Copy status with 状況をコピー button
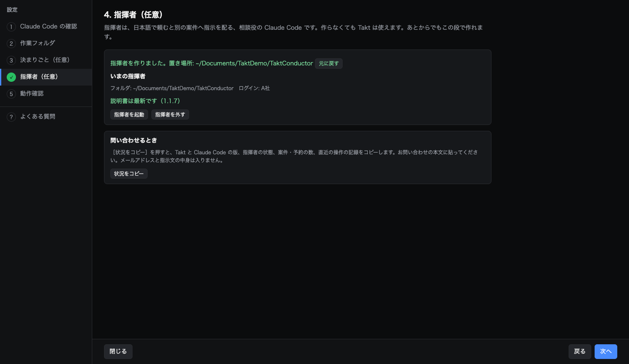The width and height of the screenshot is (629, 364). [129, 174]
